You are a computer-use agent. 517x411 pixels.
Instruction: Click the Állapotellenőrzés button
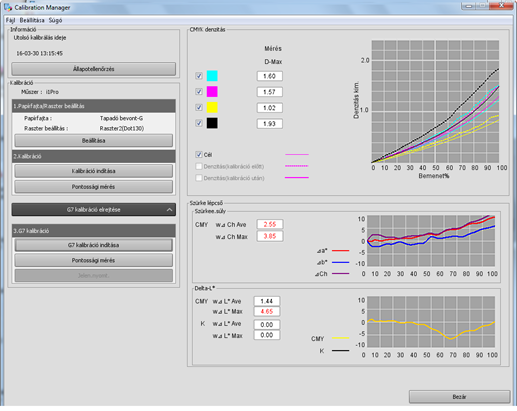click(94, 69)
